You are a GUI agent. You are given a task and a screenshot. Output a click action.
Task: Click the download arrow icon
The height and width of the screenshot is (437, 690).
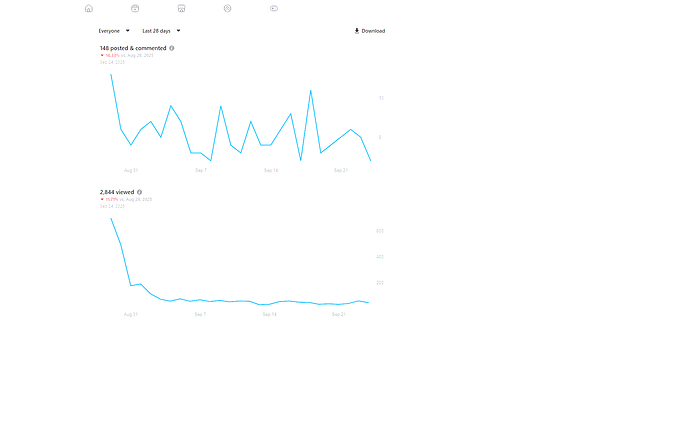[x=357, y=31]
